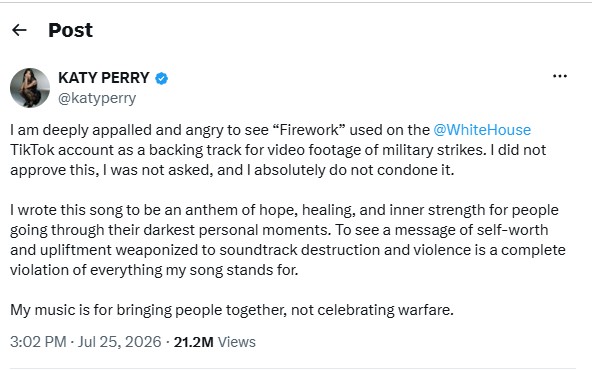Image resolution: width=592 pixels, height=370 pixels.
Task: Open the KATY PERRY display name profile
Action: 104,78
